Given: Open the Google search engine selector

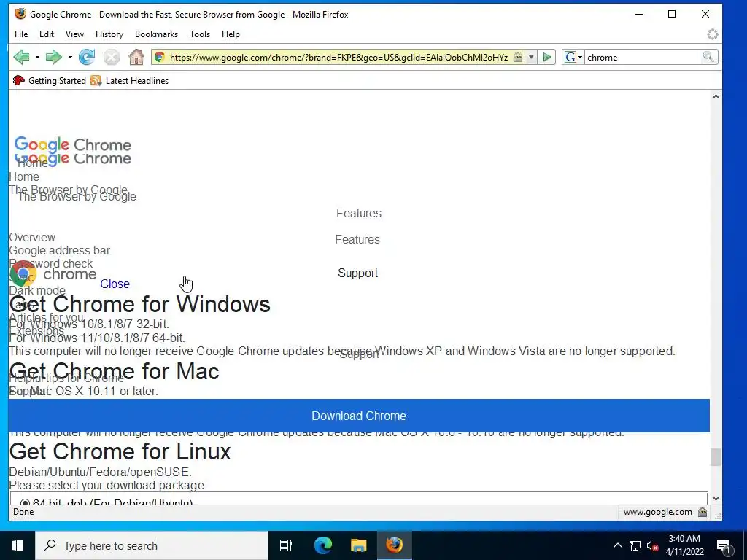Looking at the screenshot, I should [x=573, y=57].
